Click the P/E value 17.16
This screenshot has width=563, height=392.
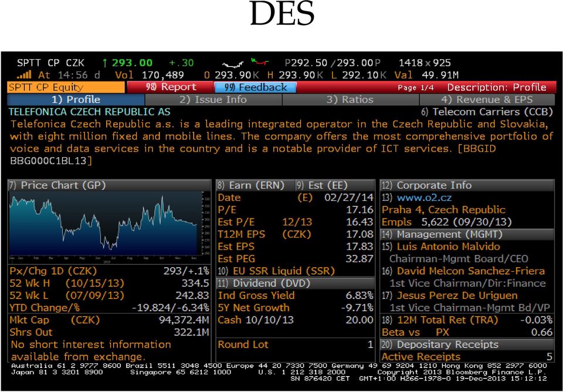[x=359, y=210]
